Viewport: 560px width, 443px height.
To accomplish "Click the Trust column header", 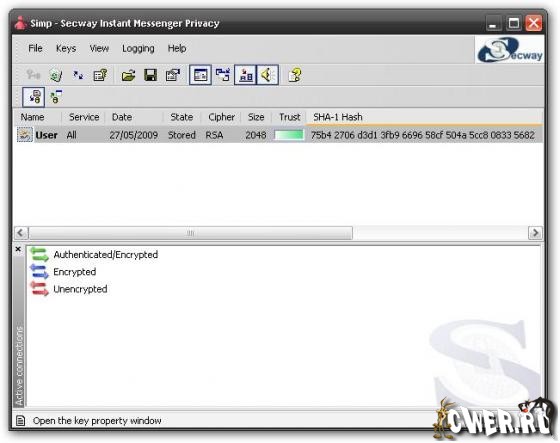I will click(289, 117).
